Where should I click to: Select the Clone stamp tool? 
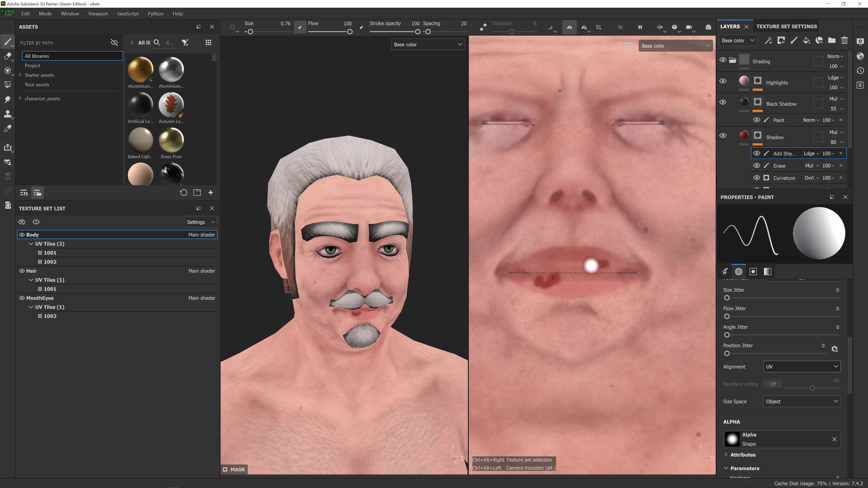tap(7, 114)
